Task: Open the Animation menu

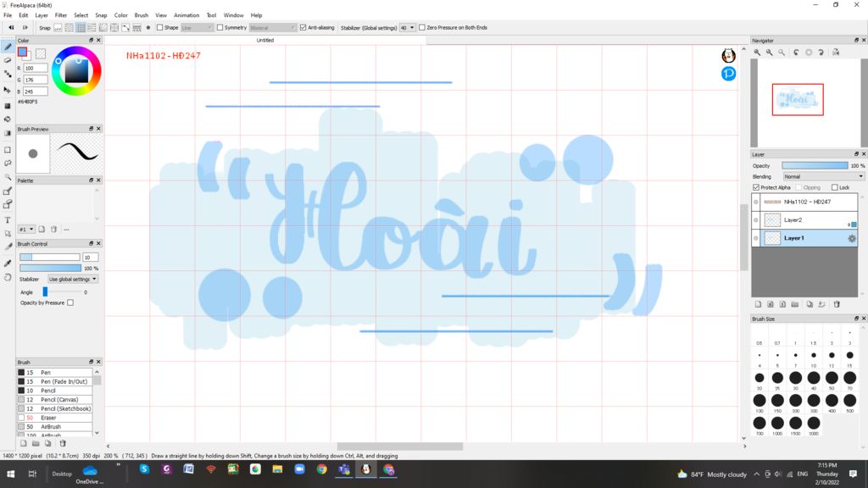Action: click(186, 15)
